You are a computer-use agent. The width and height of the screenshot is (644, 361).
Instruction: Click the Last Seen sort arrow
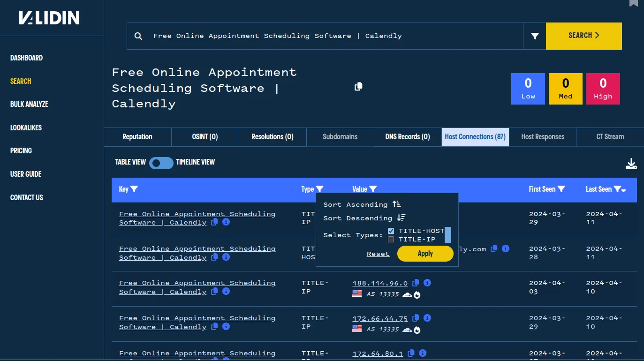pyautogui.click(x=624, y=190)
